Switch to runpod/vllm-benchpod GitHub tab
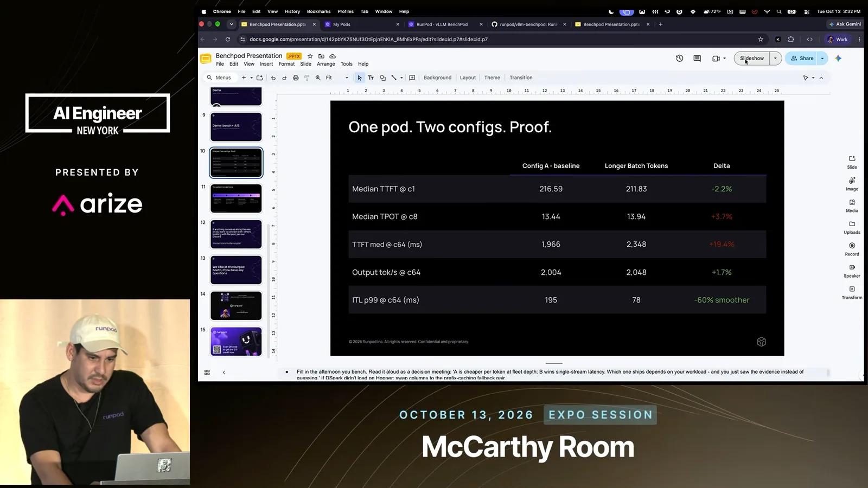The image size is (868, 488). (529, 24)
